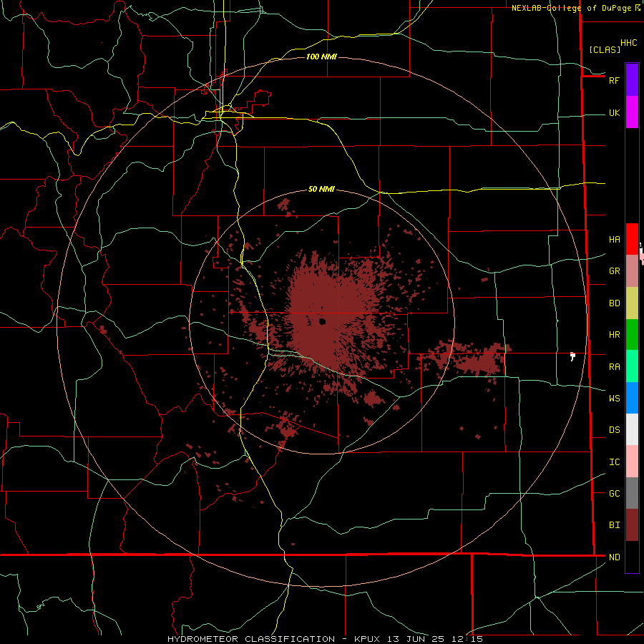The image size is (644, 644).
Task: Click the HHC product label
Action: point(629,43)
